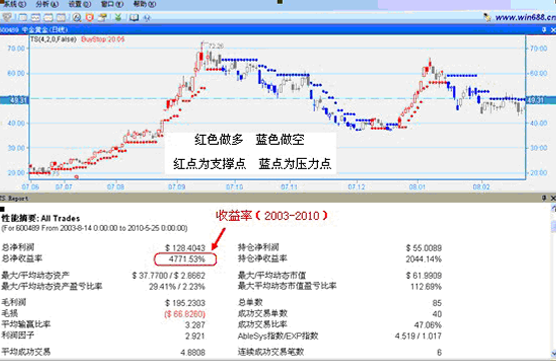Open the 系统 menu
556x361 pixels.
14,4
